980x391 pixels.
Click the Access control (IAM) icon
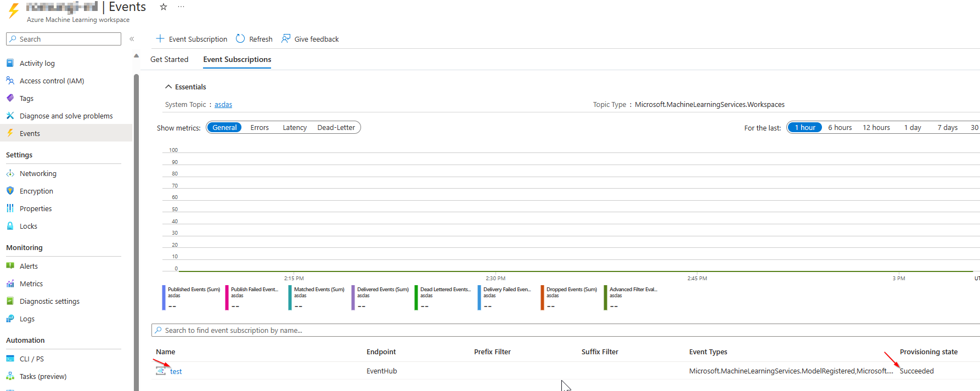click(10, 81)
